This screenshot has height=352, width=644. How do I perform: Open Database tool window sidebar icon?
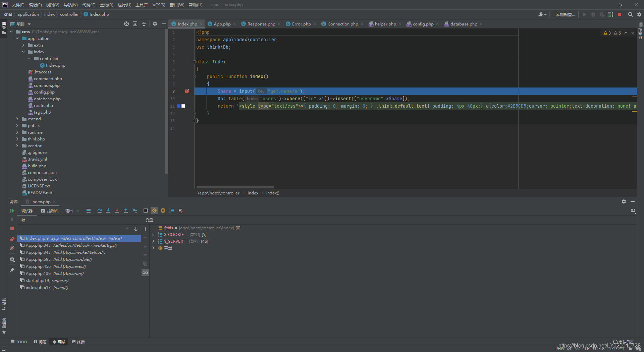tap(641, 30)
